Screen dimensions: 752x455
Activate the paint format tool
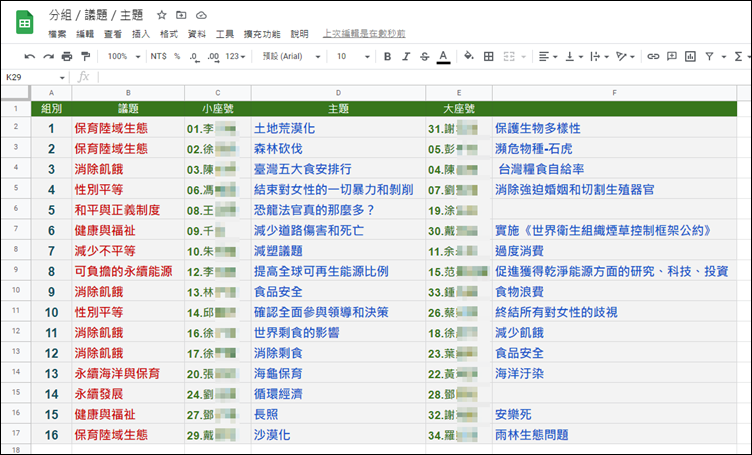click(x=85, y=57)
